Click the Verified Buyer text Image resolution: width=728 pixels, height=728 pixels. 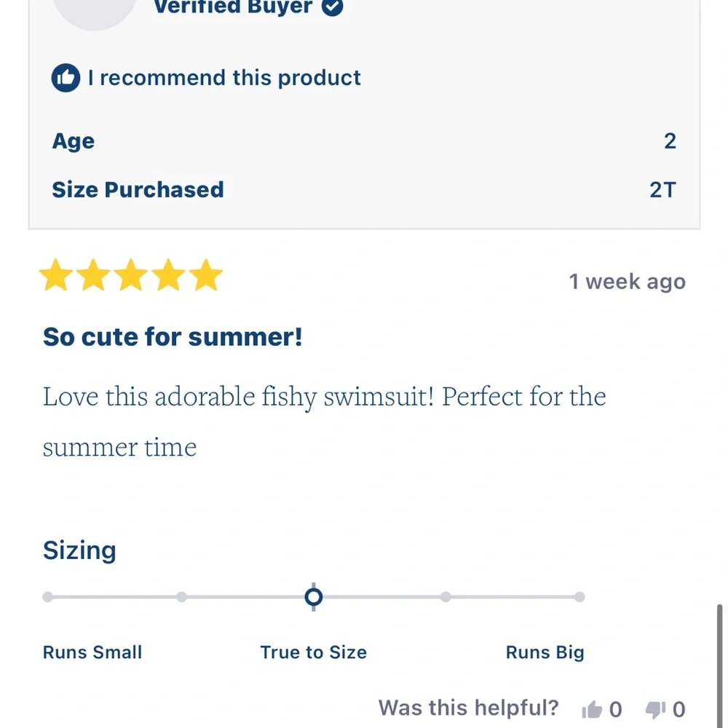(x=233, y=7)
